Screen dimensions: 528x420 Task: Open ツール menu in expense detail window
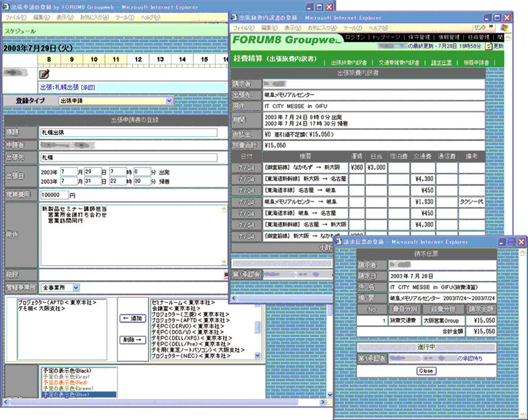(352, 28)
